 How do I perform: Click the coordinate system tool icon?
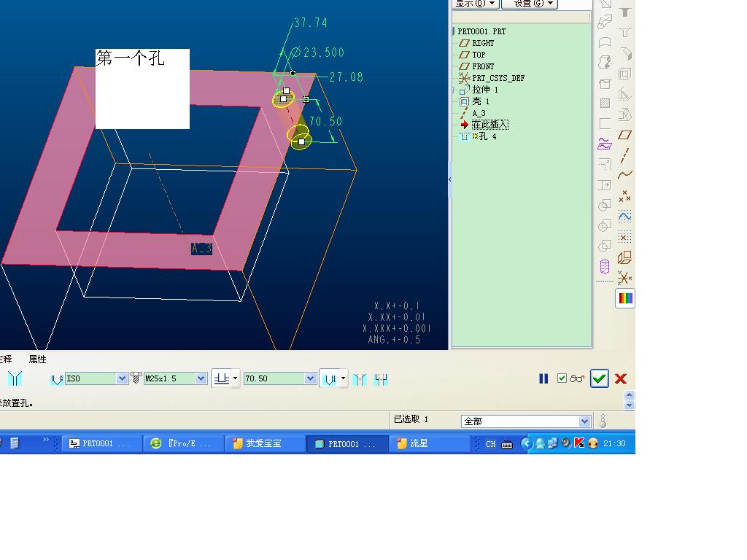pos(624,278)
